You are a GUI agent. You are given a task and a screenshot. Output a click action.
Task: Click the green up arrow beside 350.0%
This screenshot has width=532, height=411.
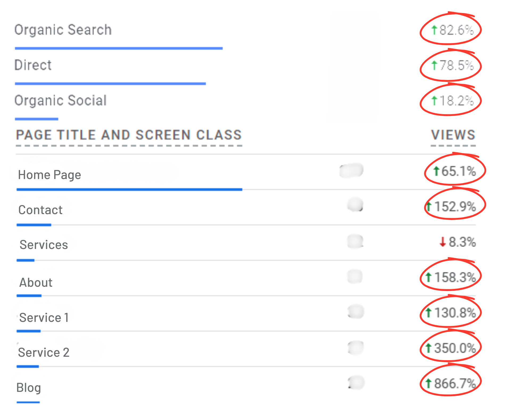point(428,348)
